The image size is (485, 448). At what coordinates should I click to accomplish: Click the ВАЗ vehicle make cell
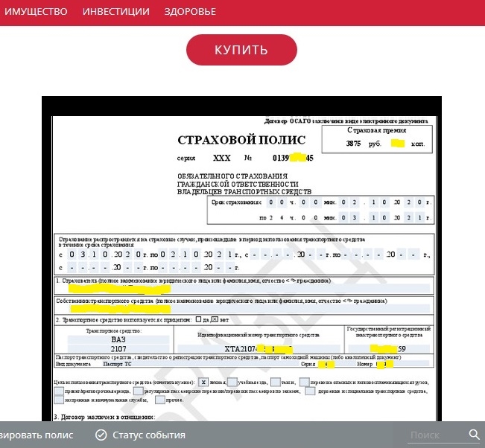(x=118, y=339)
